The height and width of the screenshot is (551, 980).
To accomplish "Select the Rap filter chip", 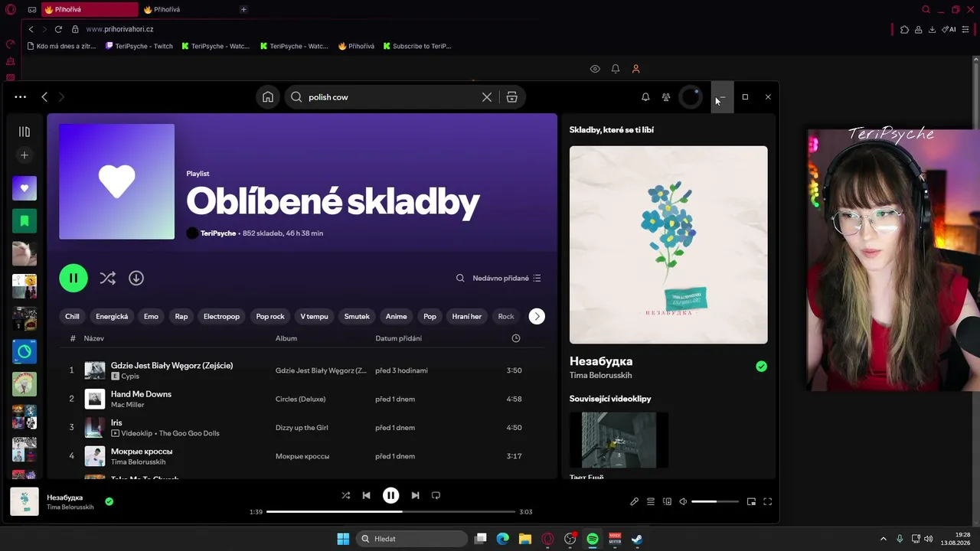I will (181, 316).
